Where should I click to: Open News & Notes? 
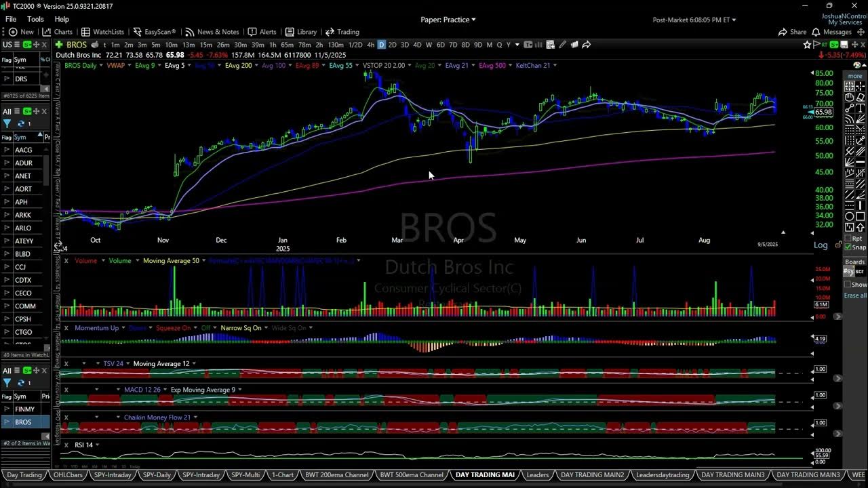[213, 32]
